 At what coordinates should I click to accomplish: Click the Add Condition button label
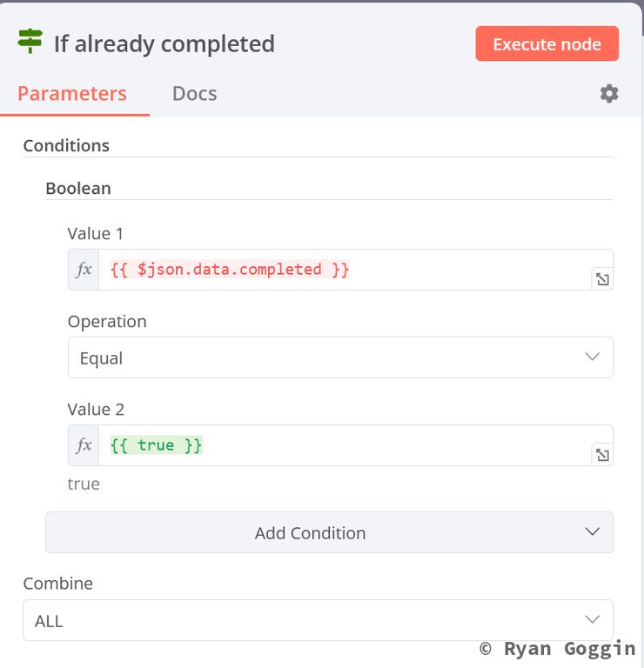[x=310, y=533]
